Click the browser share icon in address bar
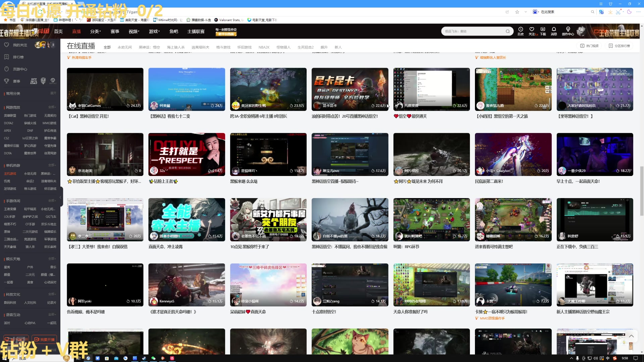Viewport: 644px width, 362px height. (507, 12)
